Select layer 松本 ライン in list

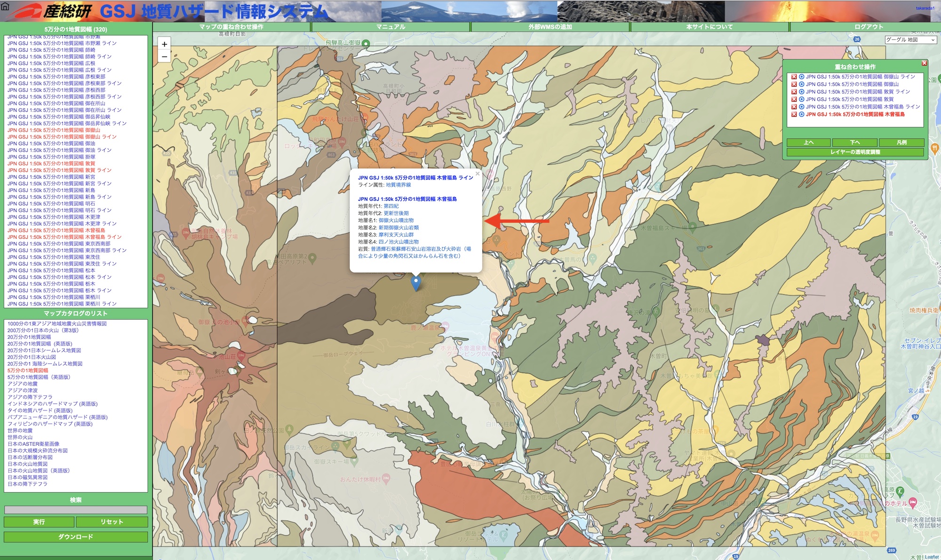(x=59, y=277)
